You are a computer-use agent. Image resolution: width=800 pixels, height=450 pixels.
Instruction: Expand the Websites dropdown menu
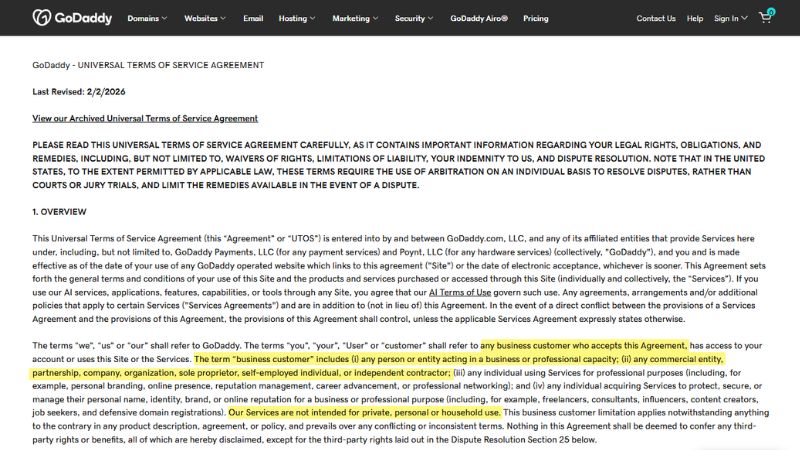click(x=206, y=18)
